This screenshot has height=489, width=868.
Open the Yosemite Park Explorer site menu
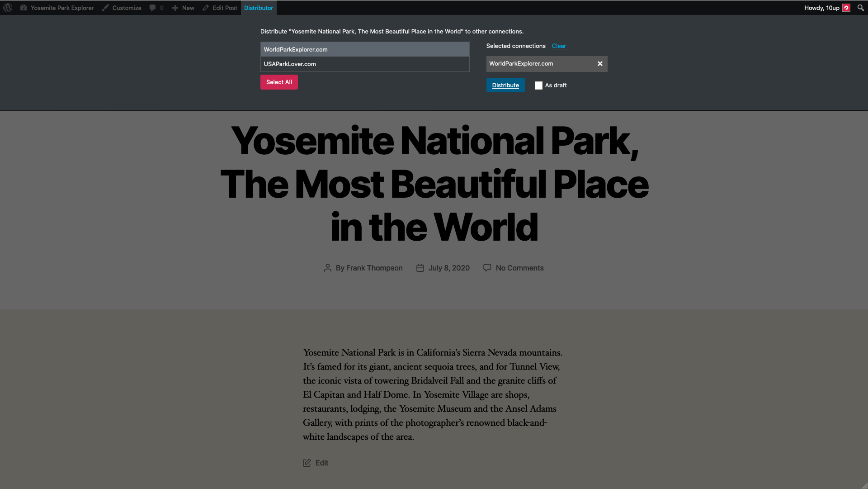pos(57,8)
